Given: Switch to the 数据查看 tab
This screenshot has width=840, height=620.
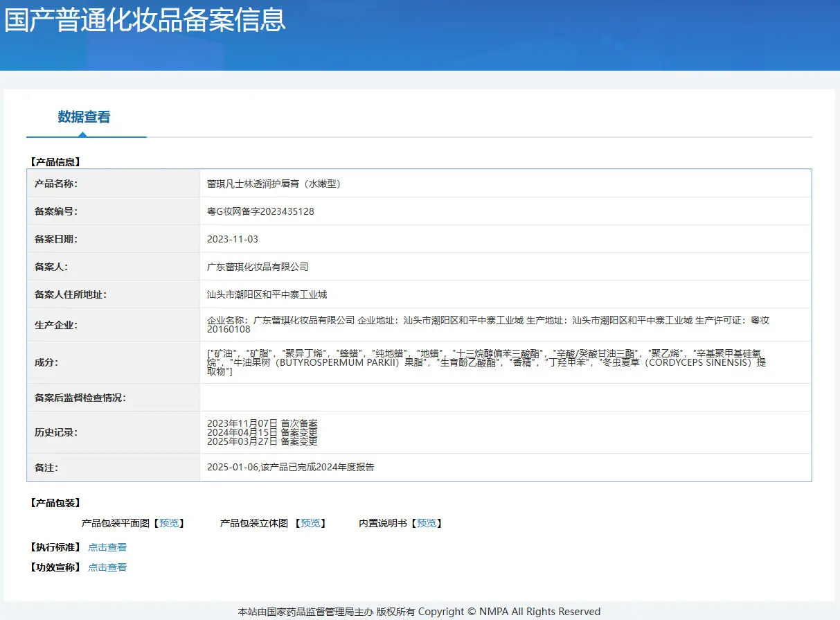Looking at the screenshot, I should coord(84,117).
